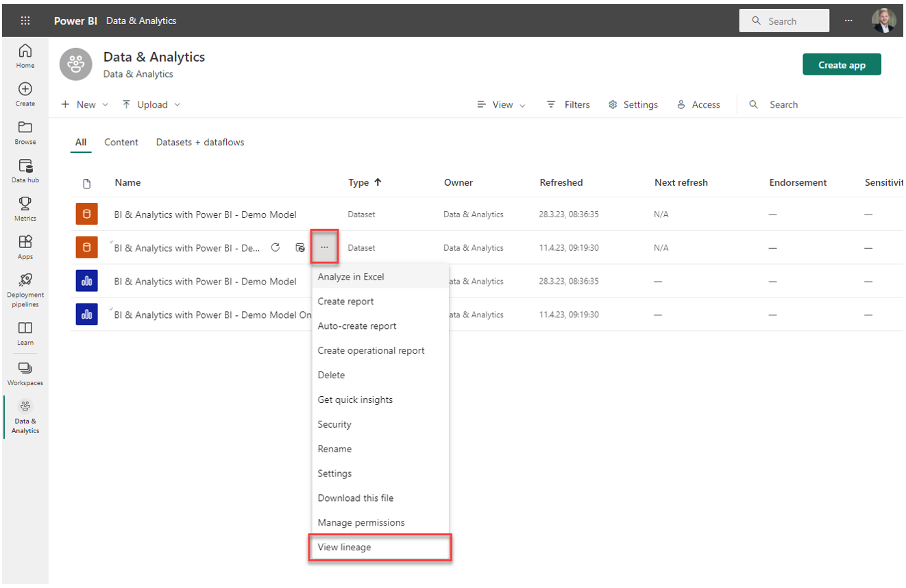Choose Create report from menu
Viewport: 906px width, 588px height.
click(x=380, y=302)
